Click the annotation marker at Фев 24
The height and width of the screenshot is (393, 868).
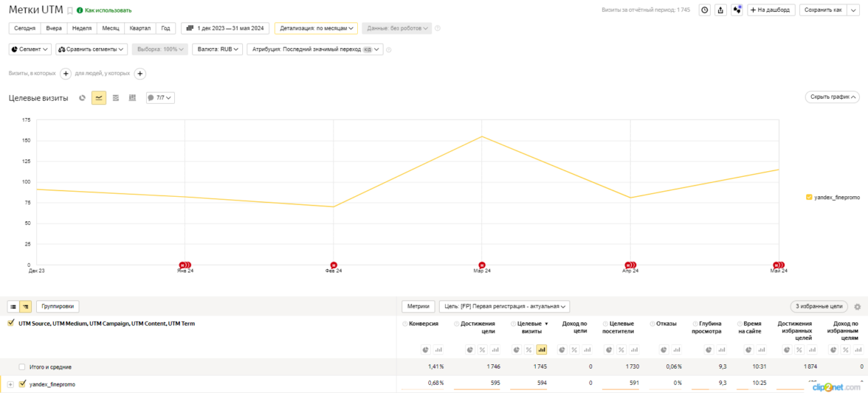pos(334,265)
